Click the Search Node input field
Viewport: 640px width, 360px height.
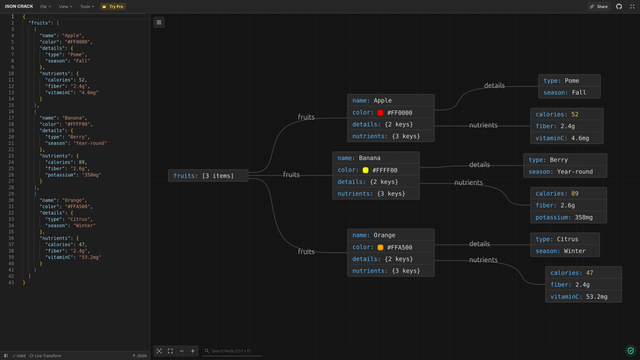coord(232,351)
